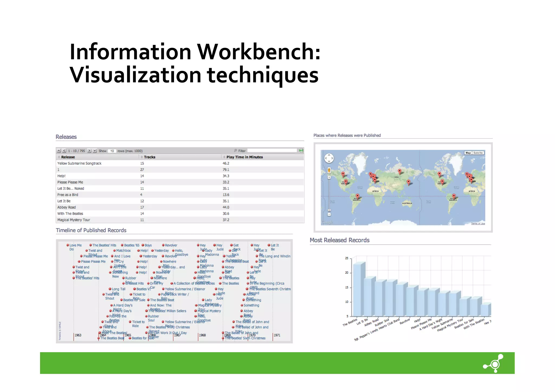This screenshot has height=392, width=555.
Task: Click the map pan control arrows
Action: click(329, 158)
